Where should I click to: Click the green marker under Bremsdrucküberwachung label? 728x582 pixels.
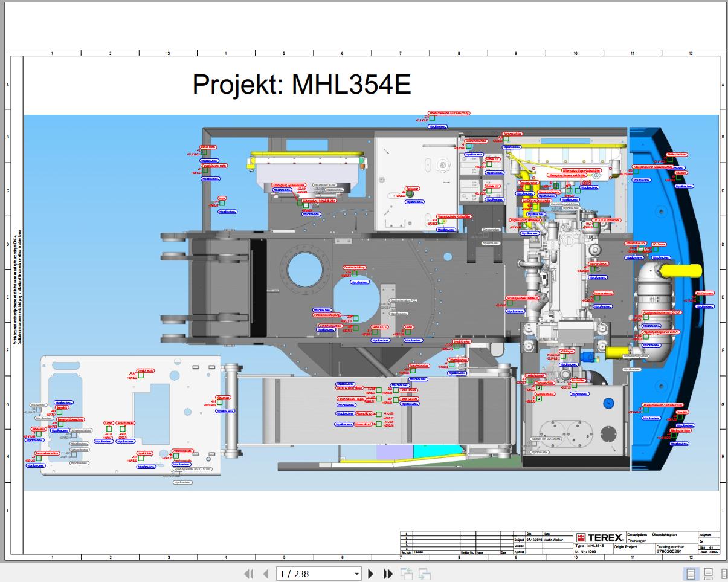pyautogui.click(x=60, y=424)
